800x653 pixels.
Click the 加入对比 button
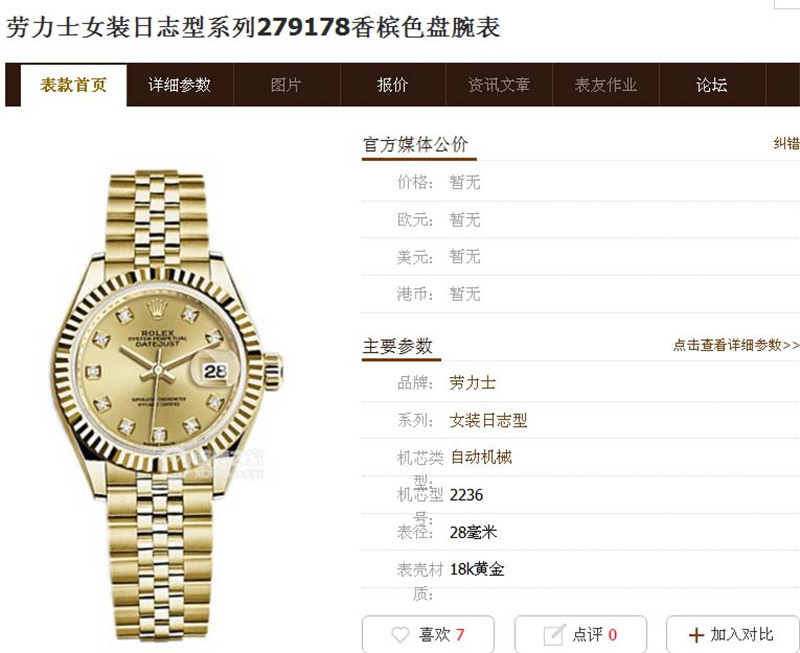point(733,634)
